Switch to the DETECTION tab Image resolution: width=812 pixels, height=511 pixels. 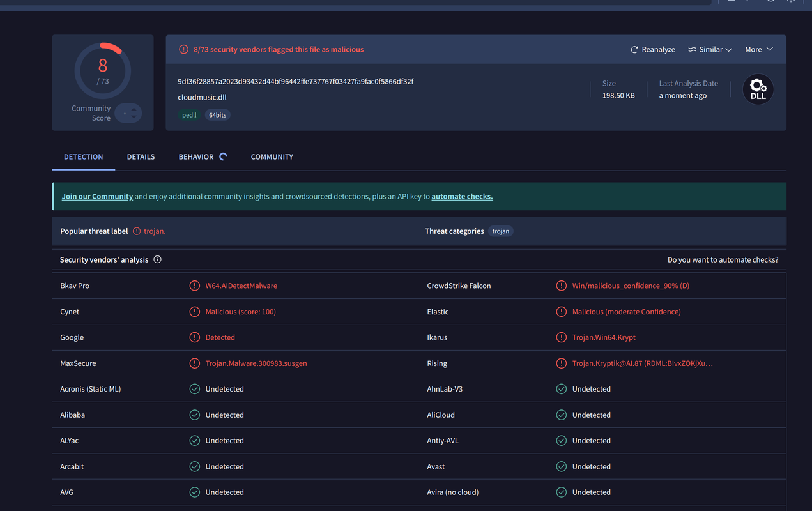(x=83, y=157)
